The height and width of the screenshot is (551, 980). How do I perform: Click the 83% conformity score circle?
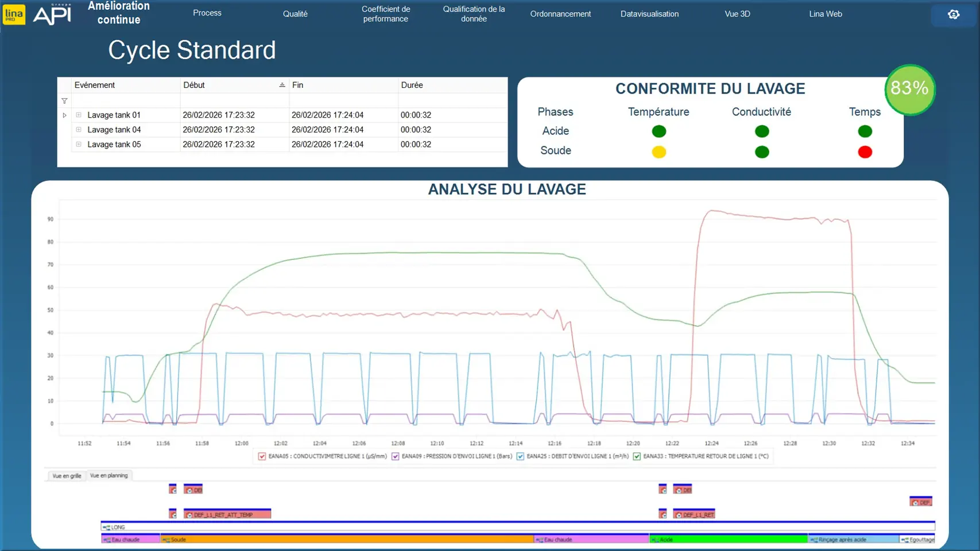pyautogui.click(x=909, y=89)
